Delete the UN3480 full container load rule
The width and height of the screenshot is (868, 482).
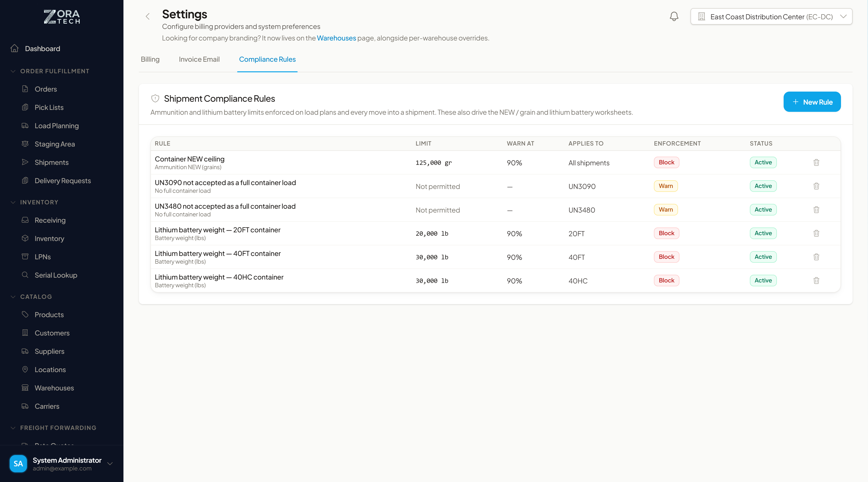[816, 209]
